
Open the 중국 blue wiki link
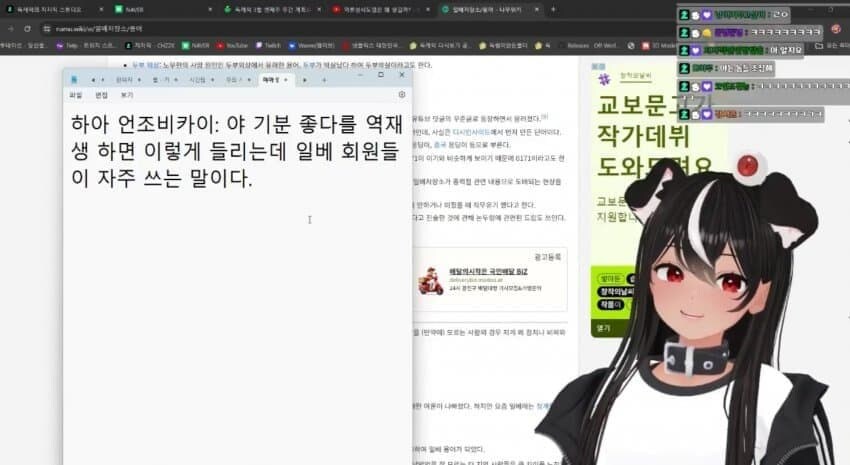click(x=440, y=145)
